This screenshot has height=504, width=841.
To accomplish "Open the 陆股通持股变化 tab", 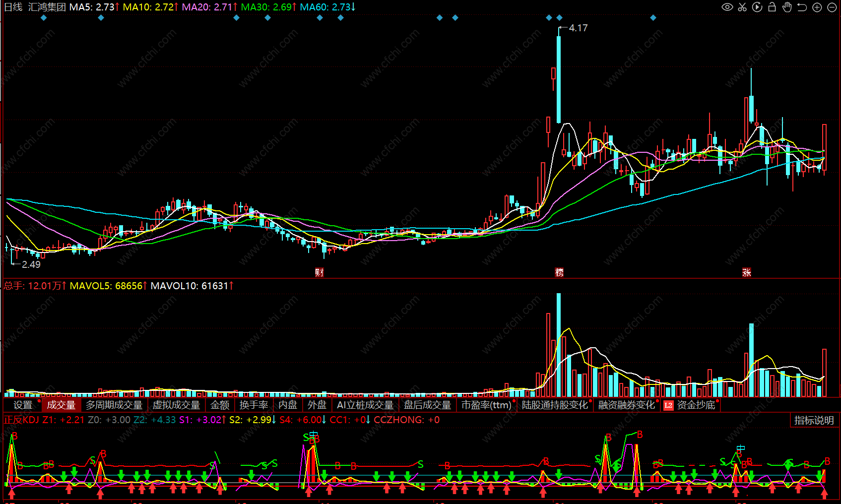I will (555, 405).
